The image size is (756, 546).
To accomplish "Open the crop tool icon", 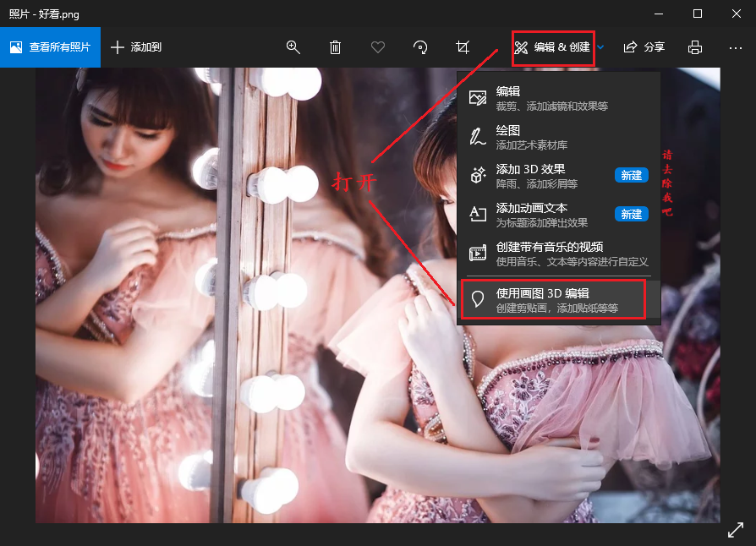I will click(x=463, y=47).
